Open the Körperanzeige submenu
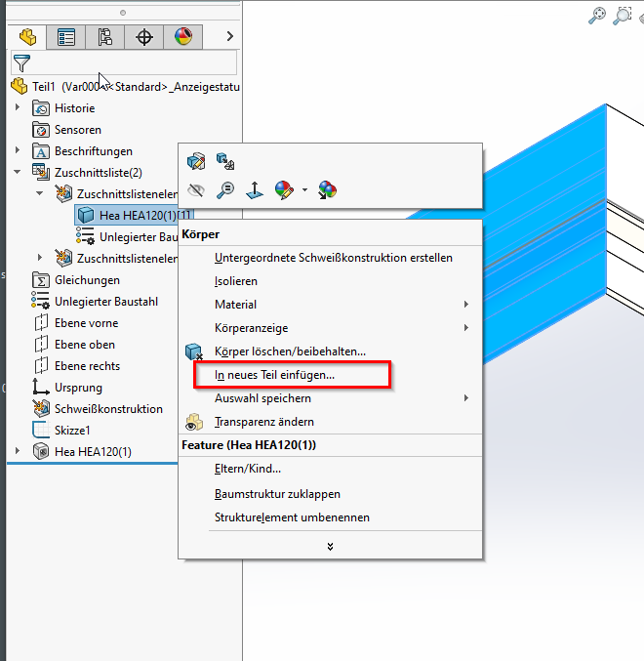The image size is (644, 661). [x=330, y=328]
